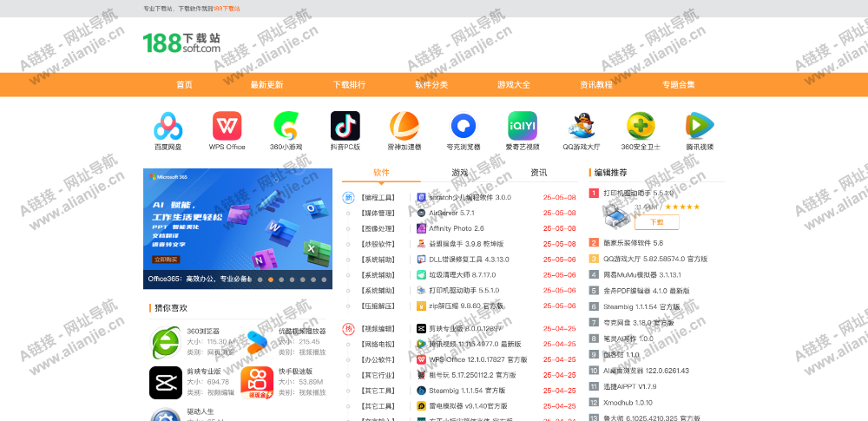Go to 首页 in the navigation bar
The width and height of the screenshot is (868, 421).
[x=184, y=85]
